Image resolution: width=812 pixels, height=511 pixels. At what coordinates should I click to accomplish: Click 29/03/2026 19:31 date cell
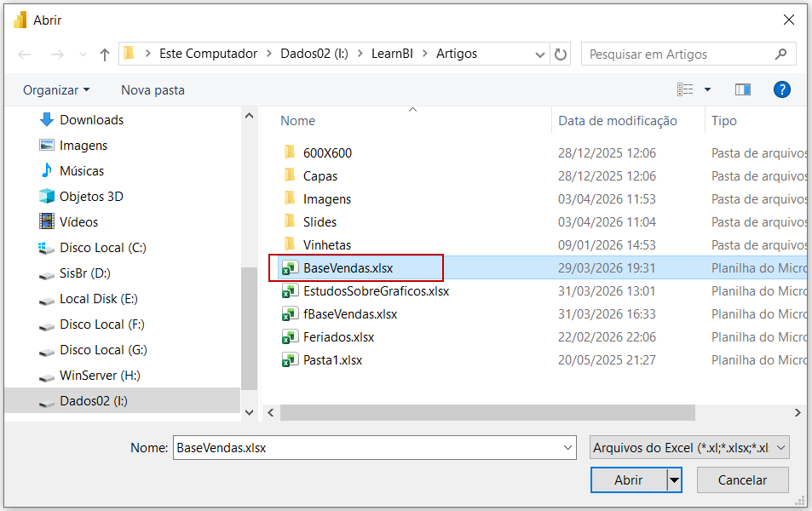[x=607, y=267]
